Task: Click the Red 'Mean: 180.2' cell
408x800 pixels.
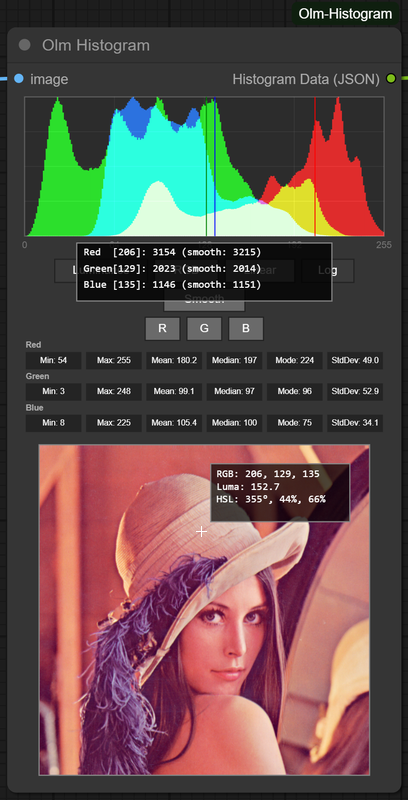Action: 174,360
